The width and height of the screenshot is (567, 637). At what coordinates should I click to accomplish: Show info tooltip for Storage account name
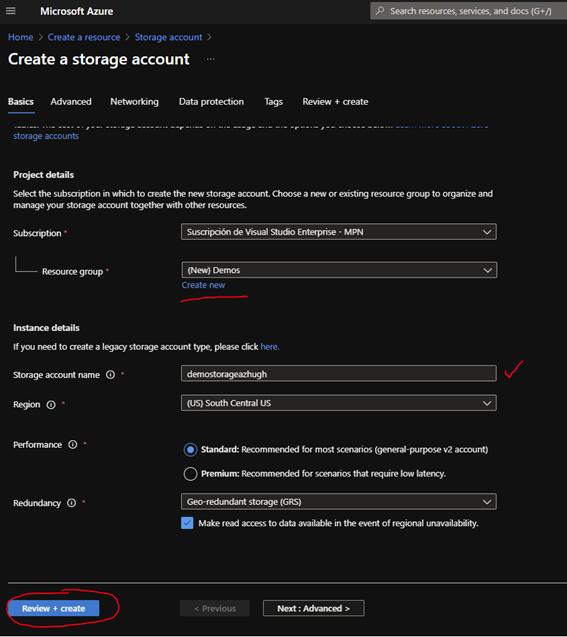click(110, 375)
